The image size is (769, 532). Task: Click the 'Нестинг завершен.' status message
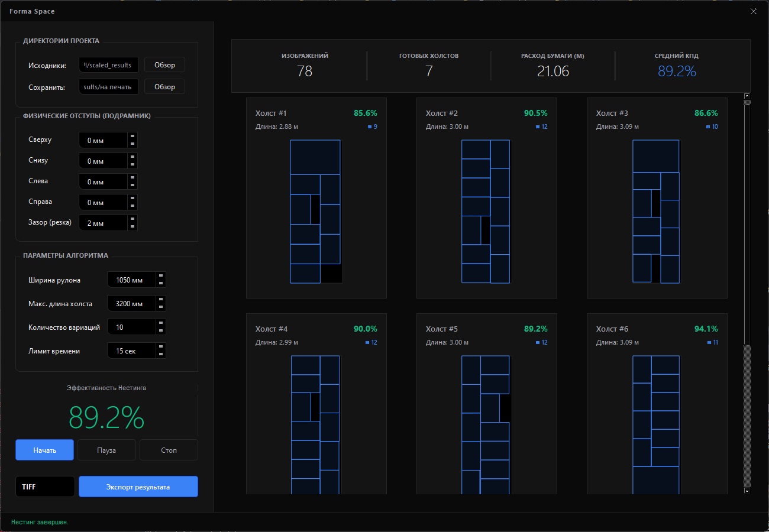pyautogui.click(x=40, y=523)
